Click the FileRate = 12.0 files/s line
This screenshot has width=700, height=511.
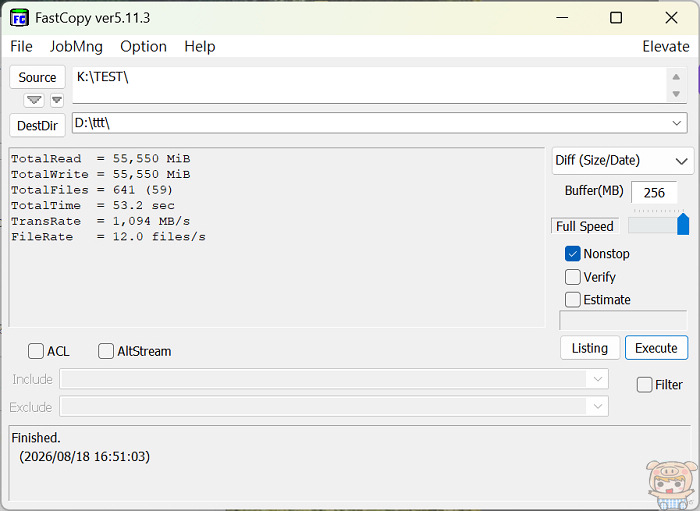[108, 237]
